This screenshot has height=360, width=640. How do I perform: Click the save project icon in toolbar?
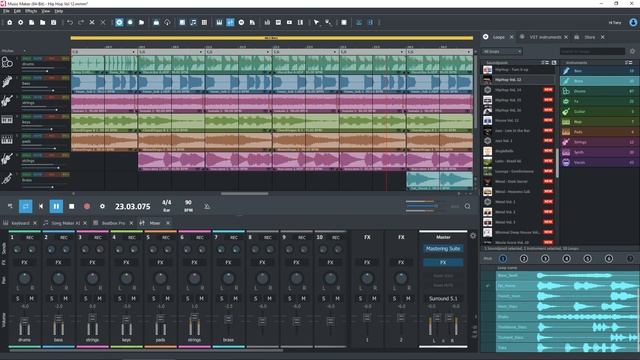[53, 22]
